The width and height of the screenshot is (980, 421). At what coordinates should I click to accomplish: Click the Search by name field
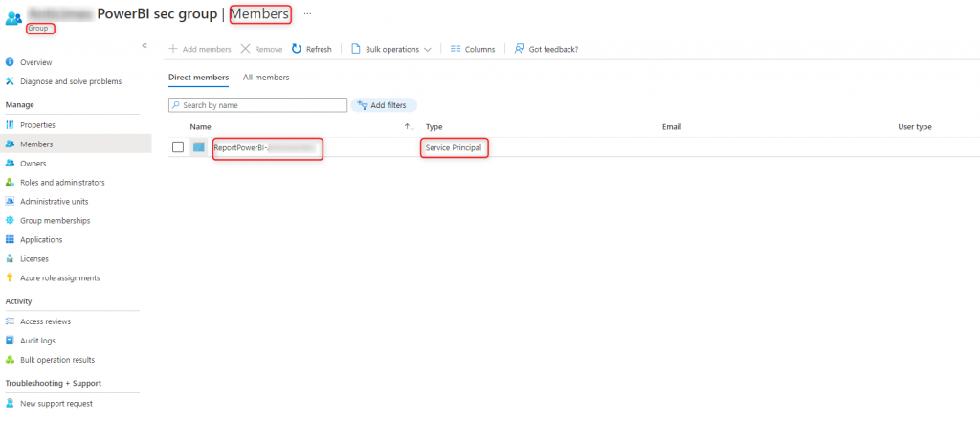(x=258, y=105)
